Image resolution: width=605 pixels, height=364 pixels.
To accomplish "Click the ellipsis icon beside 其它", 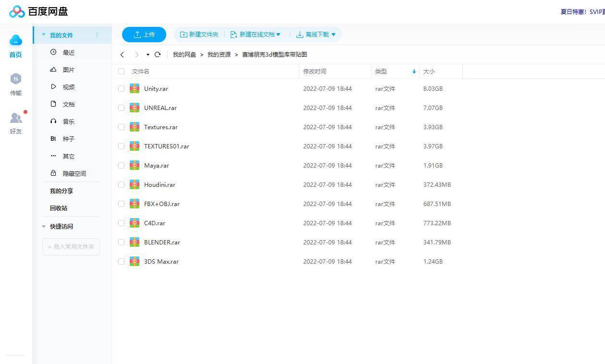I will 53,156.
